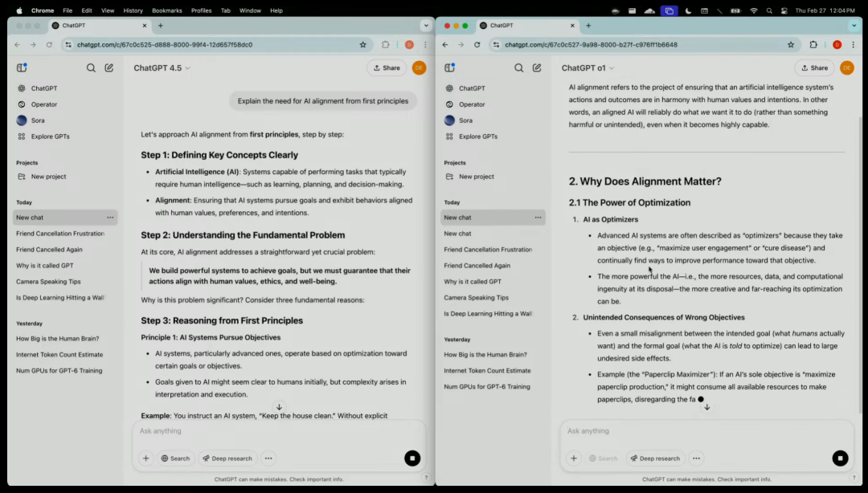Open New project in right sidebar

[476, 177]
